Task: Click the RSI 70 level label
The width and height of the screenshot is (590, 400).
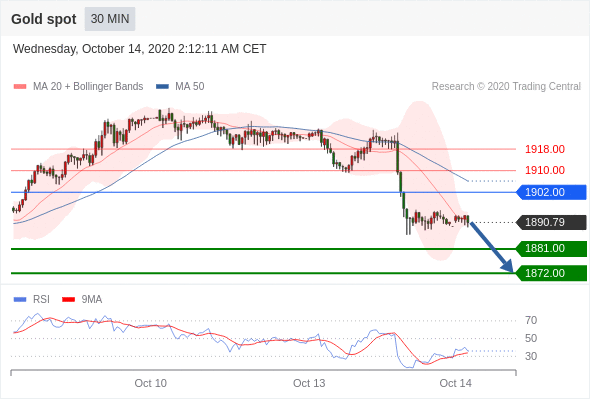Action: point(531,321)
